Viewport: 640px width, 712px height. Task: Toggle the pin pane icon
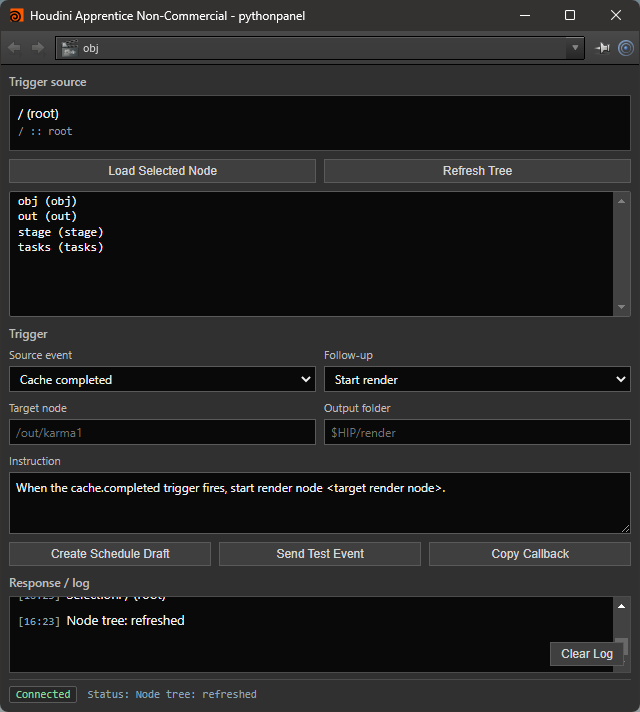603,48
